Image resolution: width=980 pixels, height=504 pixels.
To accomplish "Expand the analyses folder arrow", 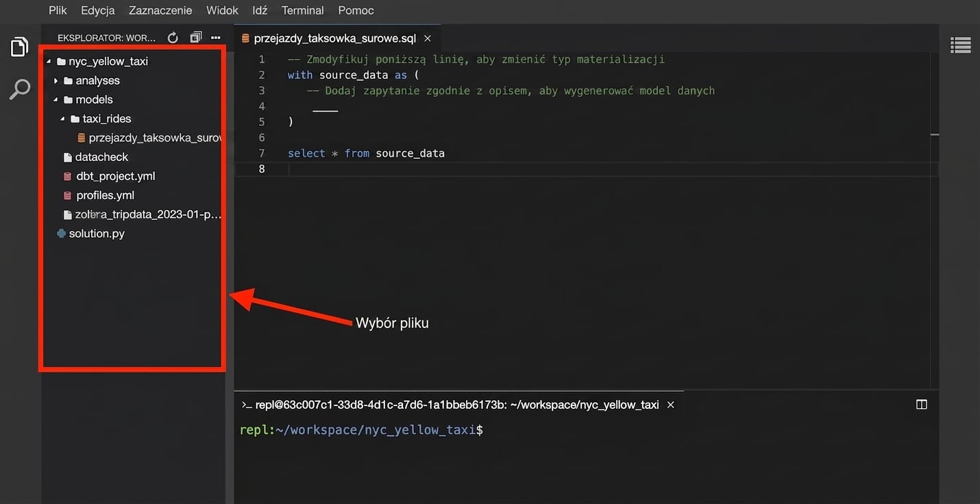I will tap(56, 81).
